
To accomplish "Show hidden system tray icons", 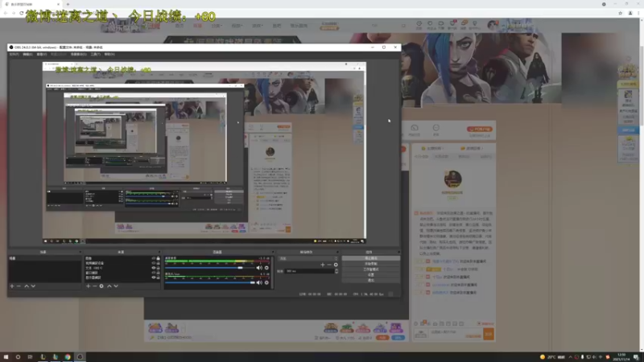I will tap(570, 357).
